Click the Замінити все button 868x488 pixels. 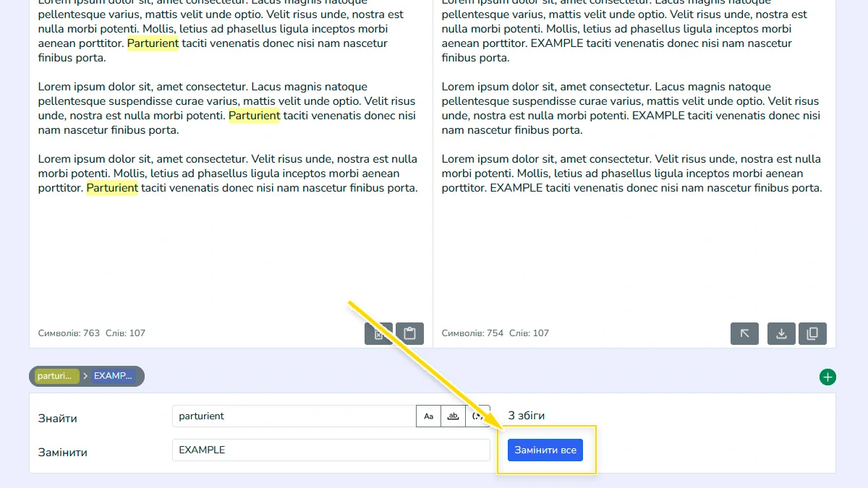coord(545,450)
